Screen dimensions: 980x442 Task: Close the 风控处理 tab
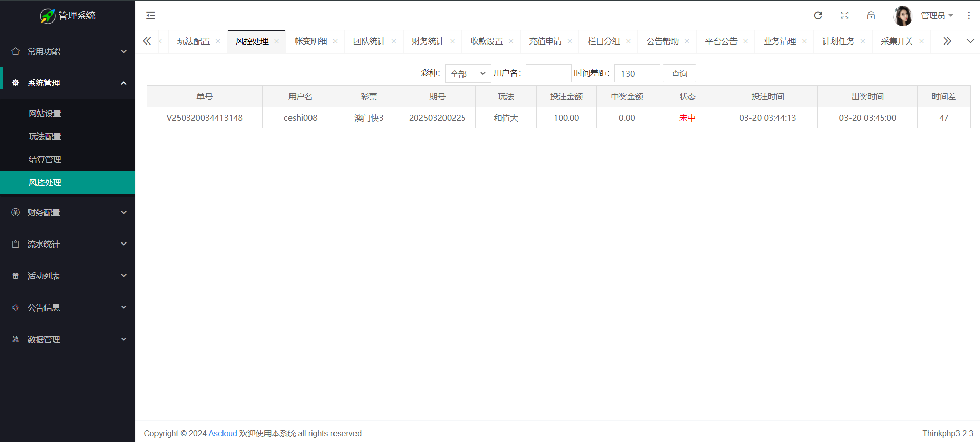277,41
